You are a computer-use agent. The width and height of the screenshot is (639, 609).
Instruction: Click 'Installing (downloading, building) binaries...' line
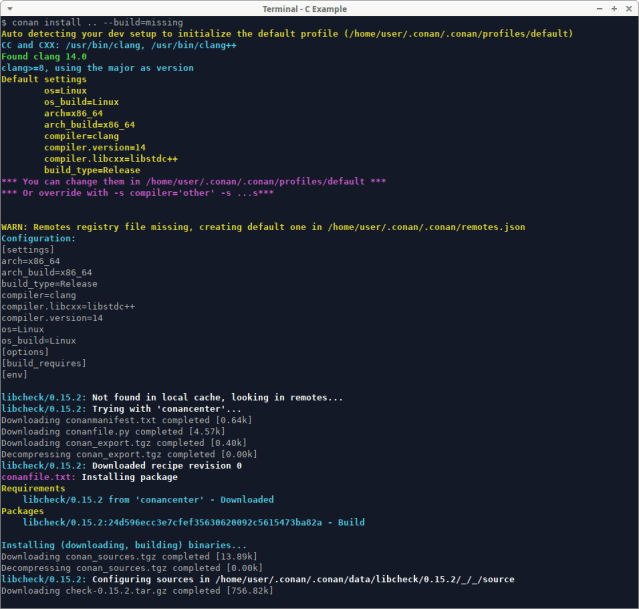(x=124, y=545)
